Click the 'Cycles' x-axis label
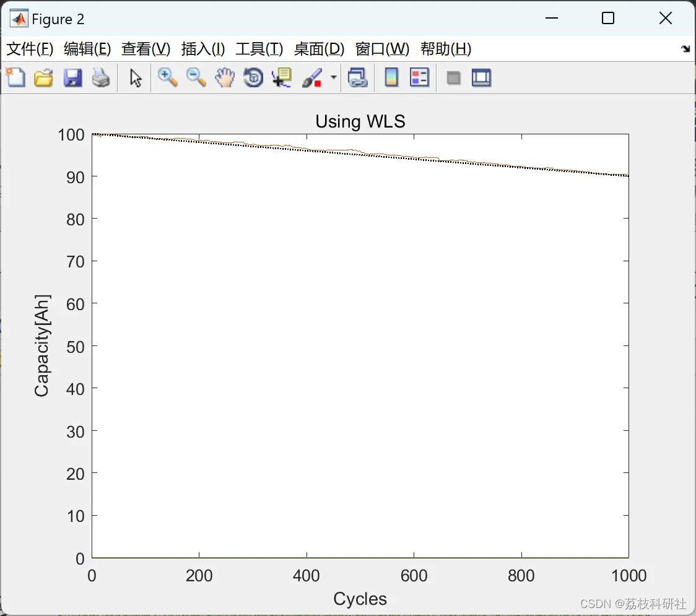The height and width of the screenshot is (616, 696). (x=360, y=599)
